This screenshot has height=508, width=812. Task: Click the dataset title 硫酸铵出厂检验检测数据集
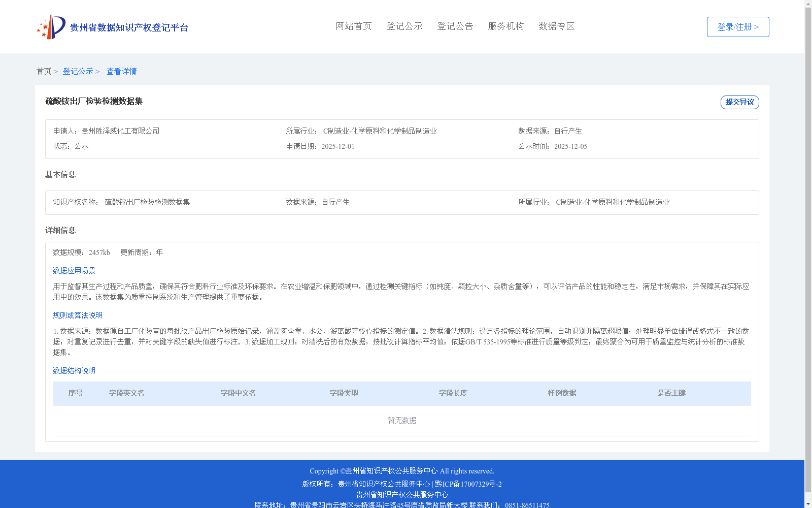[93, 101]
